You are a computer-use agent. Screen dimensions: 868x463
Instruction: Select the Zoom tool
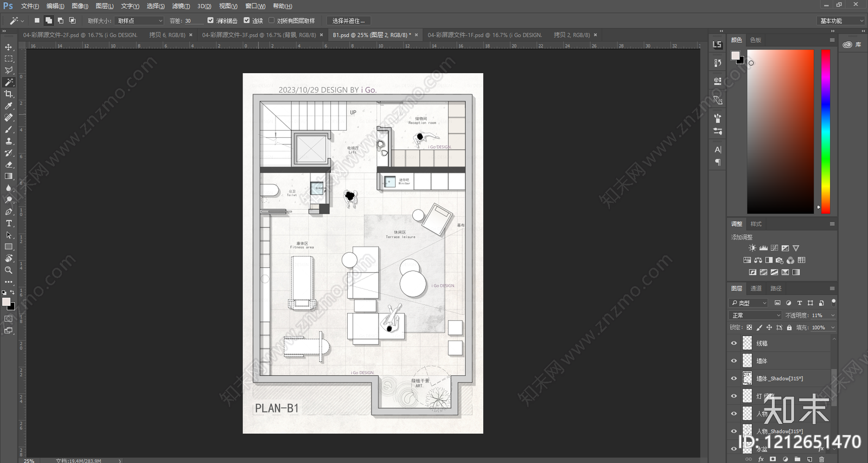tap(9, 270)
